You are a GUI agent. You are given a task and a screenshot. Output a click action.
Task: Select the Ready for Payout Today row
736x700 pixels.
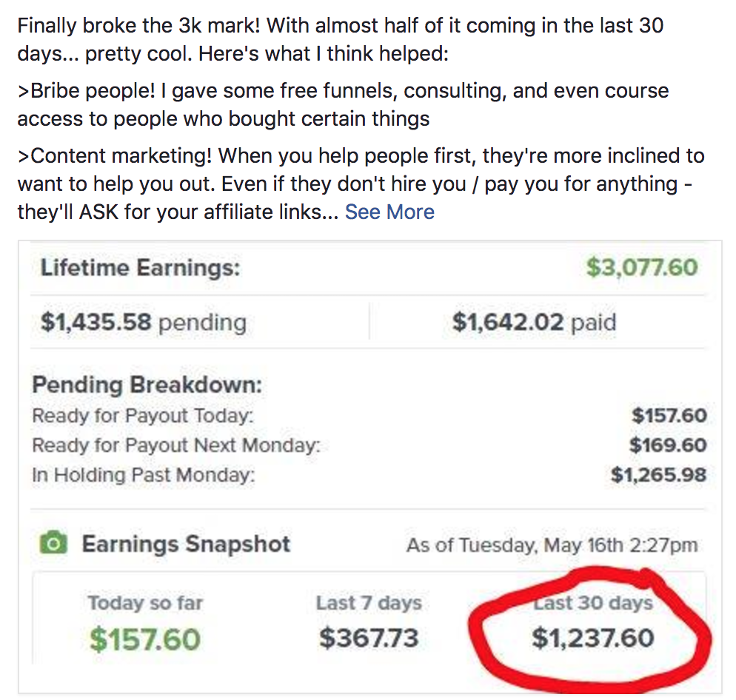coord(142,416)
